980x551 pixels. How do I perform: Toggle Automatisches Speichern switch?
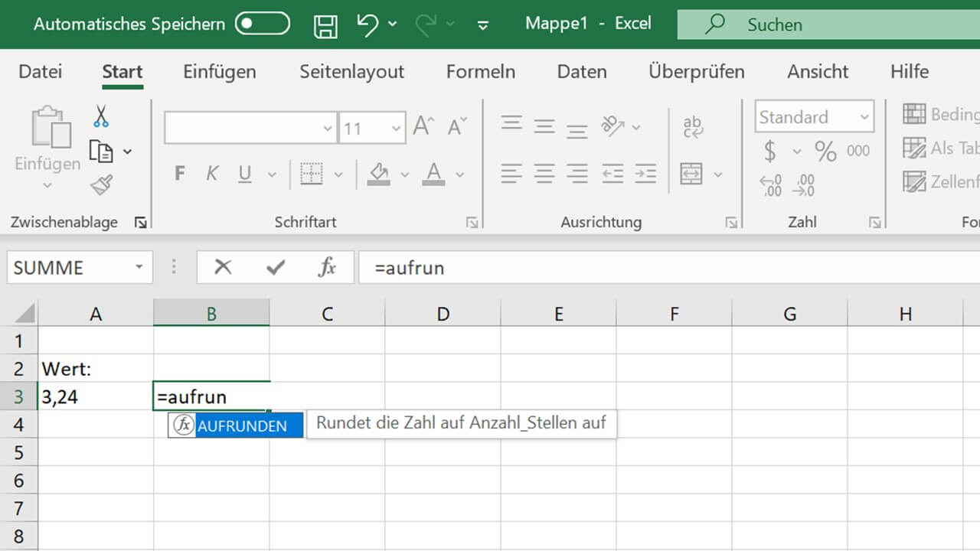262,24
